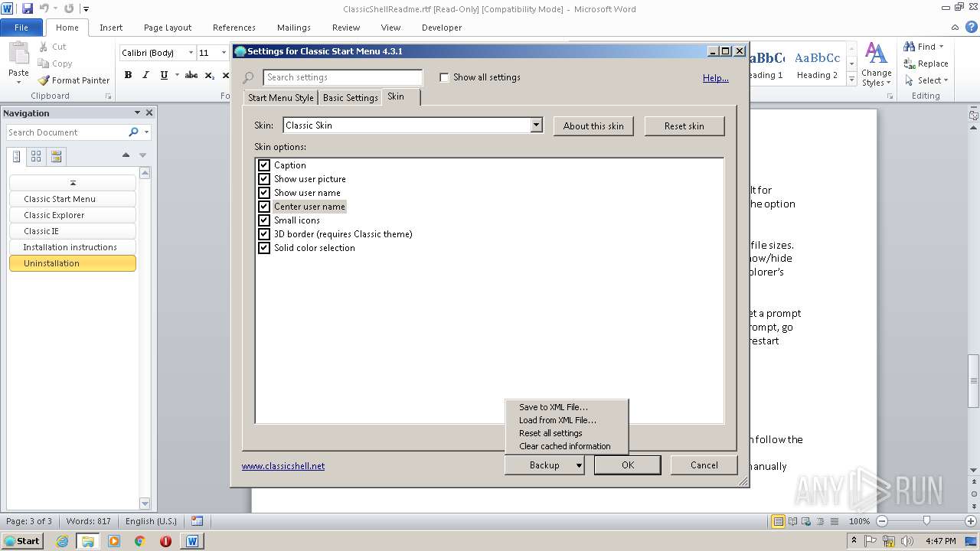Open the Select dropdown in Editing group

tap(926, 80)
